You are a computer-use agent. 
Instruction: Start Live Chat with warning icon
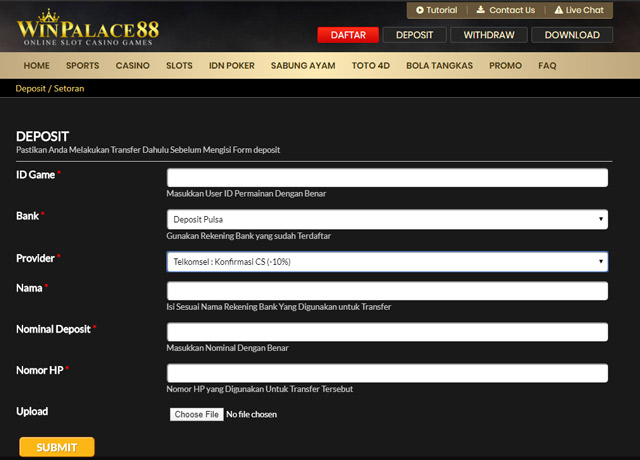tap(578, 10)
